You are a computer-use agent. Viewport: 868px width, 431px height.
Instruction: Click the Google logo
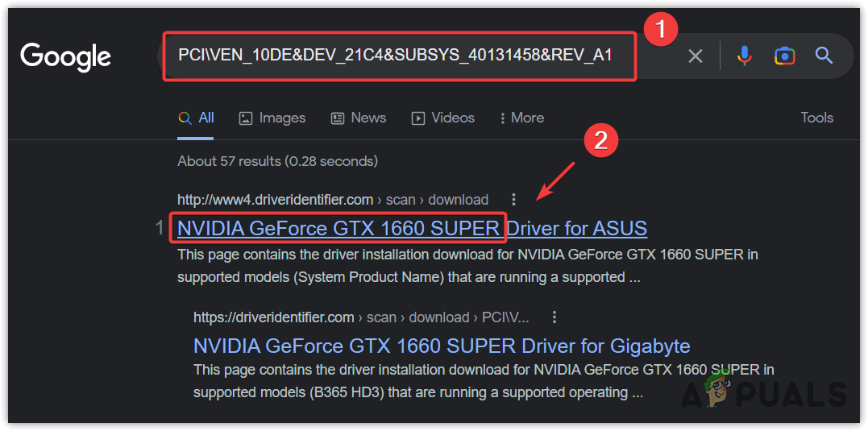tap(66, 58)
